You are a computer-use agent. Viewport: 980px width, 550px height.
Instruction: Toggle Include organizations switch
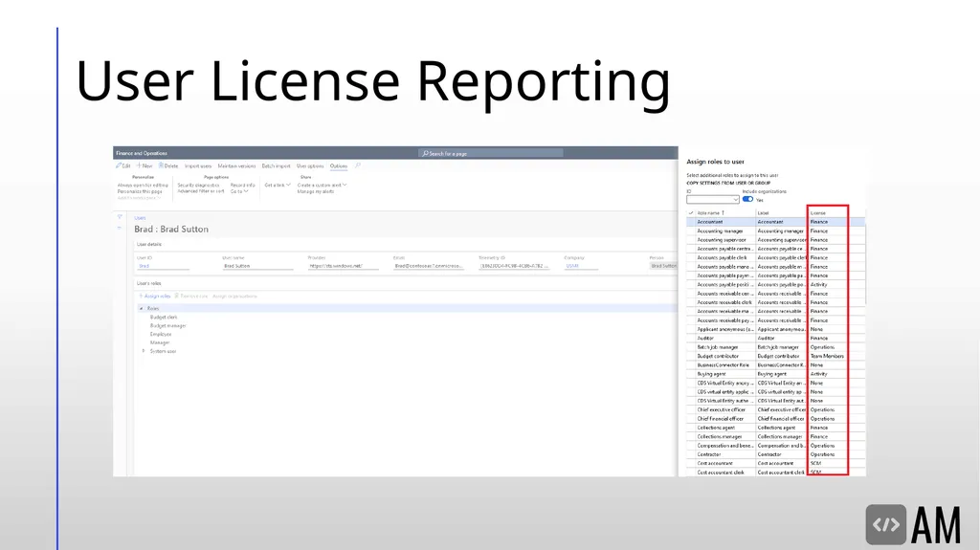pyautogui.click(x=747, y=199)
